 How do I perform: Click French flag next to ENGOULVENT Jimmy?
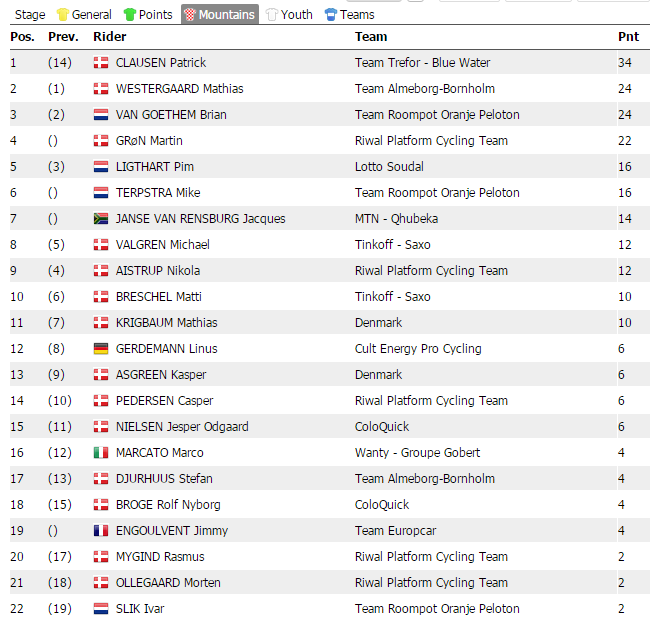pos(101,531)
